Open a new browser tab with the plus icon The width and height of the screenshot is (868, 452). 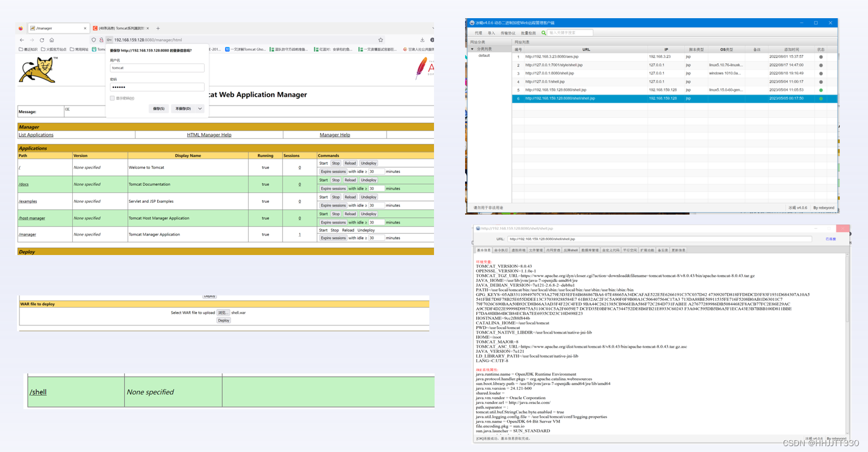click(x=158, y=28)
